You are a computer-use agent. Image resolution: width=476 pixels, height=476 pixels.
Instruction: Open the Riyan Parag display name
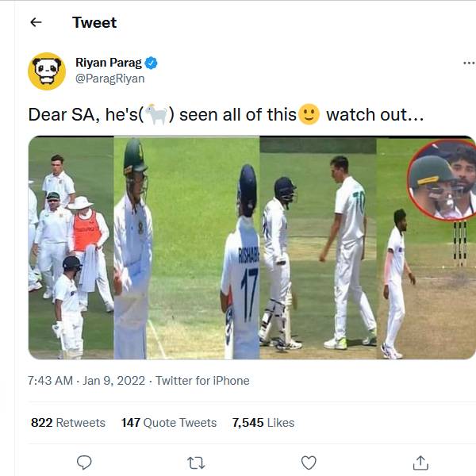(108, 63)
